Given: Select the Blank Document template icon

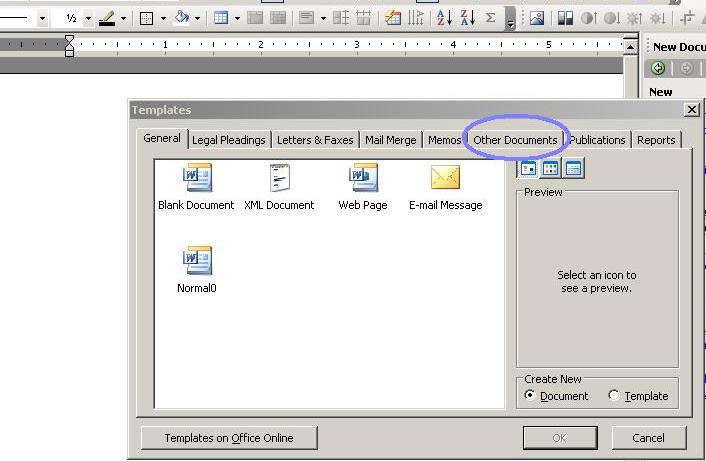Looking at the screenshot, I should 196,178.
